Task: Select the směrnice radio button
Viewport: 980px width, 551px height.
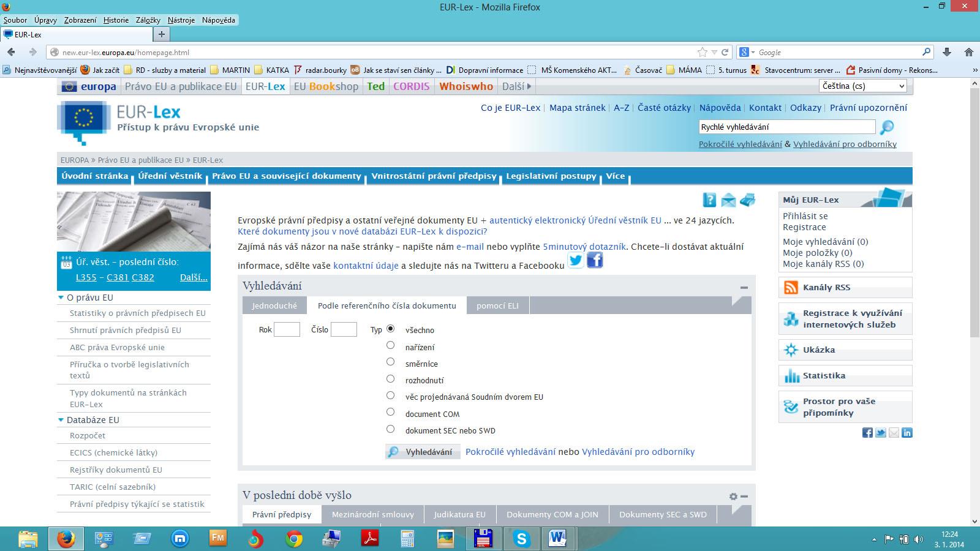Action: point(390,362)
